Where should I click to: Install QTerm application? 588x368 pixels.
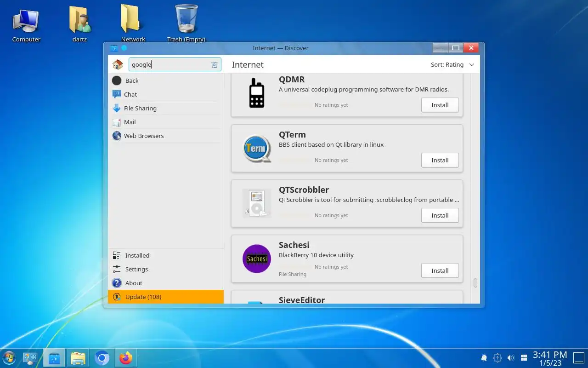[440, 160]
